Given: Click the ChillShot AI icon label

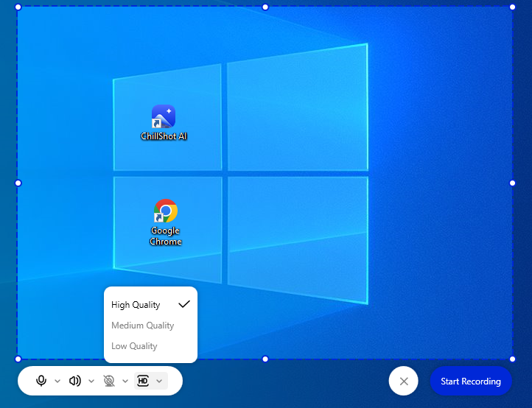Looking at the screenshot, I should pos(164,136).
